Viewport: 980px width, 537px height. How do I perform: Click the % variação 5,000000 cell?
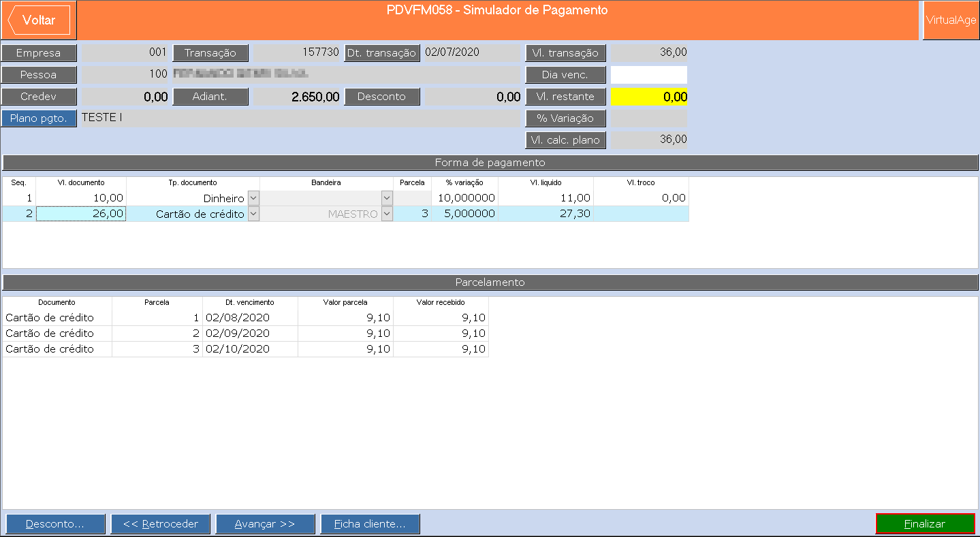click(x=465, y=214)
